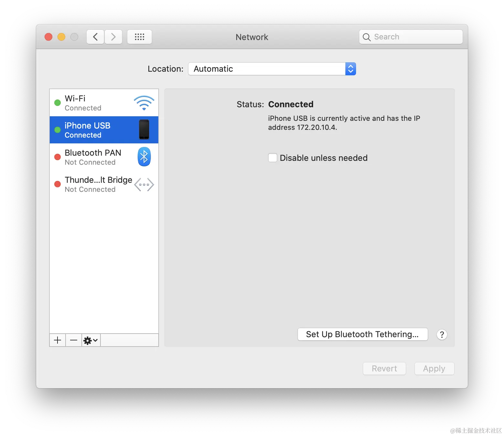
Task: Select the Bluetooth PAN service row
Action: pos(104,157)
